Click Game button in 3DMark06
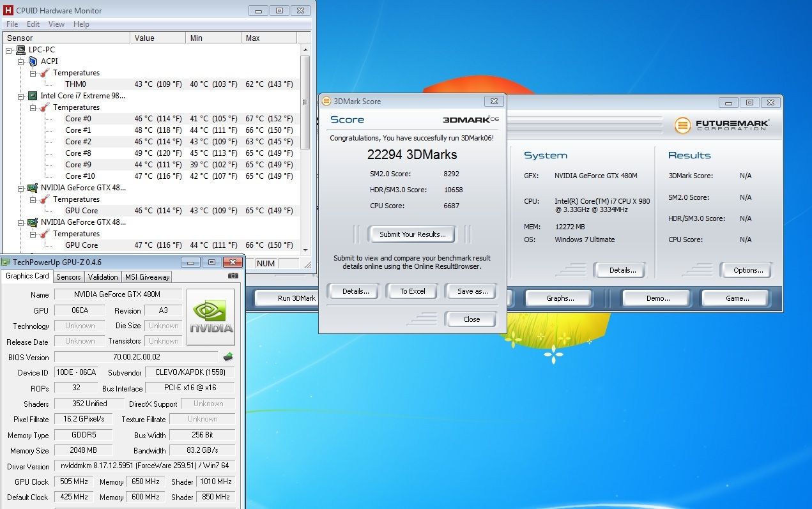 737,298
